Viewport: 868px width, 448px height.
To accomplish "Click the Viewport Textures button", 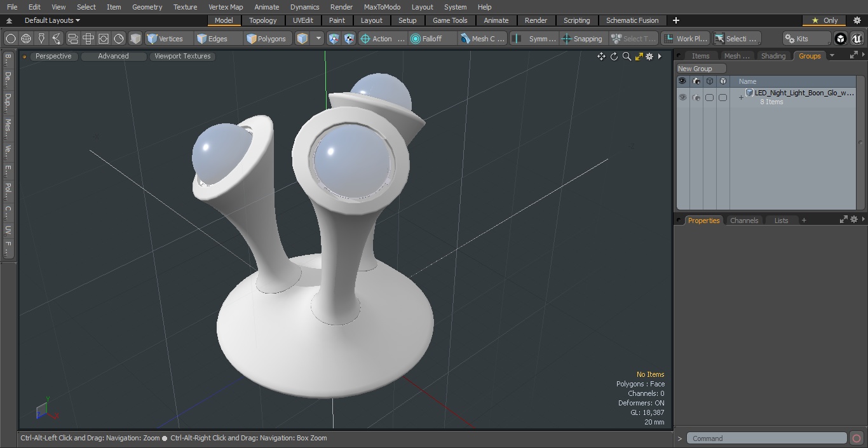I will pos(182,56).
